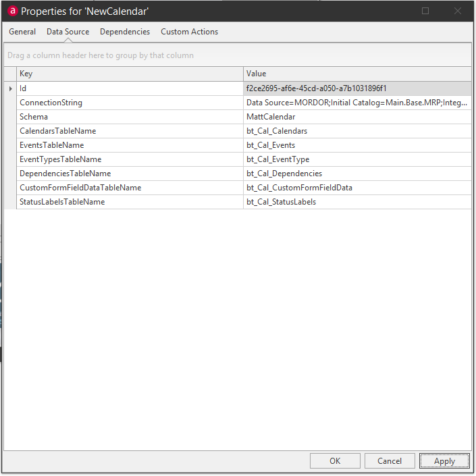The image size is (476, 476).
Task: Click the Cancel button
Action: tap(390, 461)
